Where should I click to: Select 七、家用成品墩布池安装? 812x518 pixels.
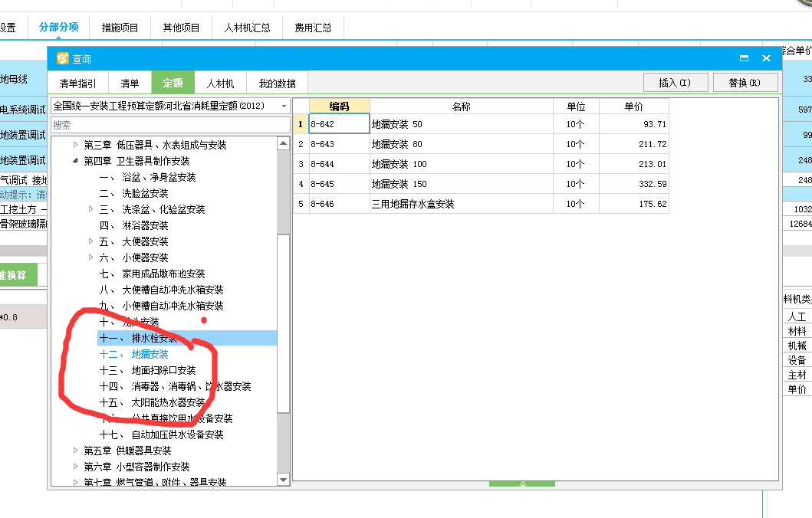(153, 274)
